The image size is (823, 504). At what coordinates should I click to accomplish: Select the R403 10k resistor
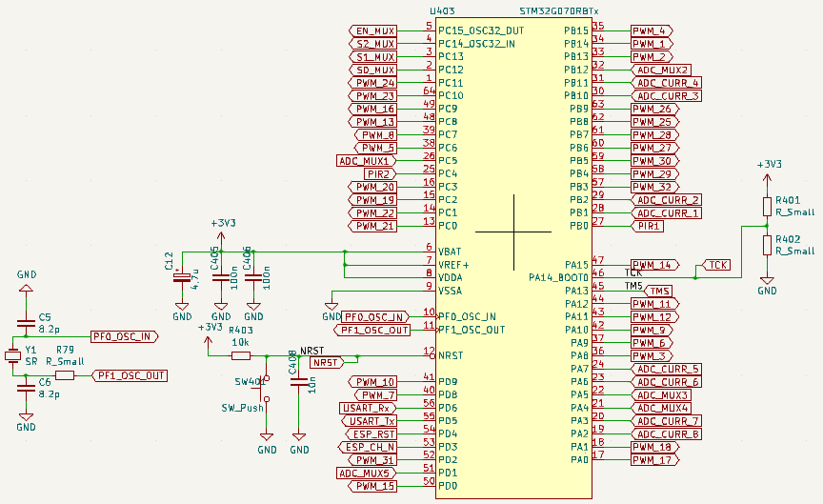(x=241, y=355)
